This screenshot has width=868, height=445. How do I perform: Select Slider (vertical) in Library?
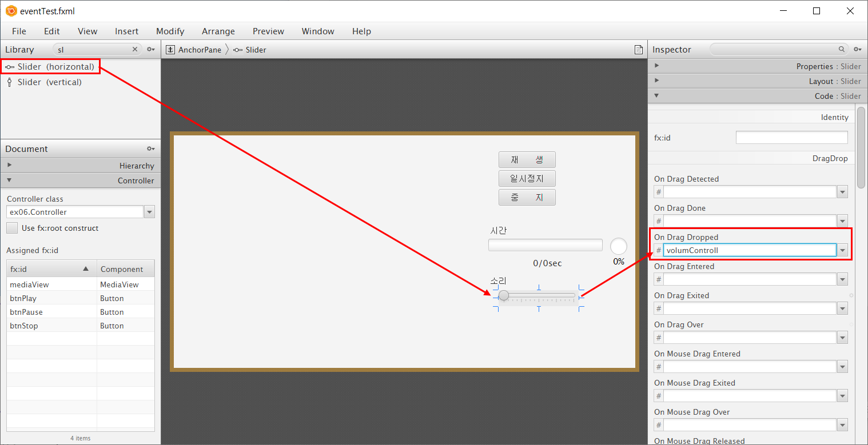tap(43, 82)
